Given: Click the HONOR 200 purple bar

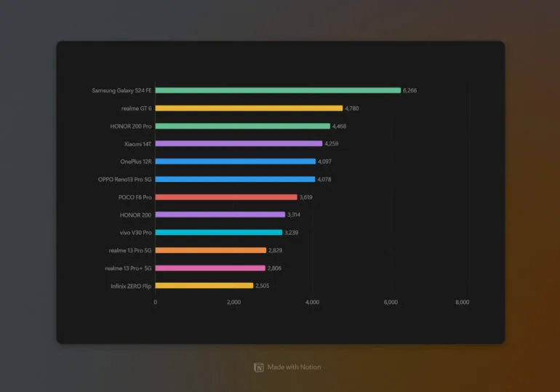Looking at the screenshot, I should pyautogui.click(x=220, y=215).
